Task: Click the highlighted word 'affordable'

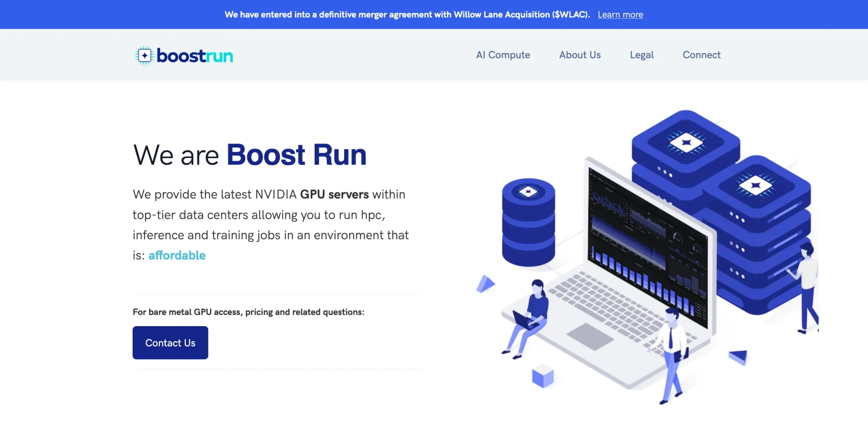Action: coord(177,255)
